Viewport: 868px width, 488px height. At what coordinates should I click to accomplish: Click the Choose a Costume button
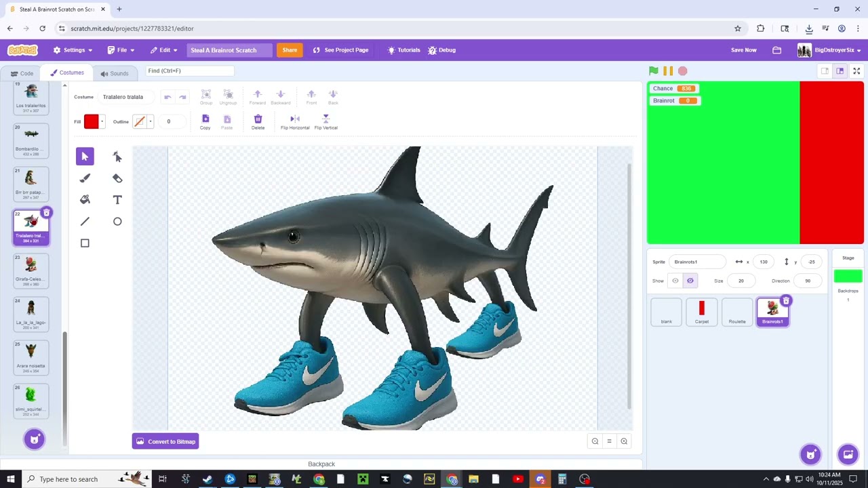(x=34, y=439)
